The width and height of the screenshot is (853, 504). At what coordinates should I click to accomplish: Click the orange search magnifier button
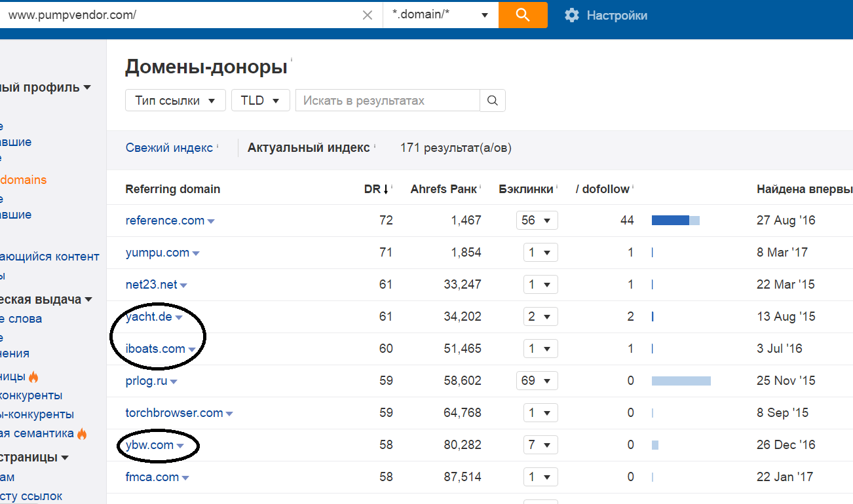(x=522, y=14)
